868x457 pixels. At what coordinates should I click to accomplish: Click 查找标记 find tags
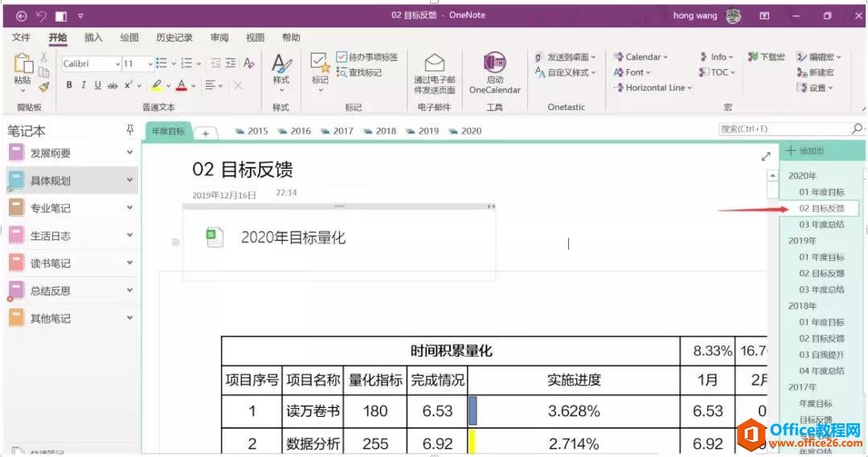(x=359, y=72)
